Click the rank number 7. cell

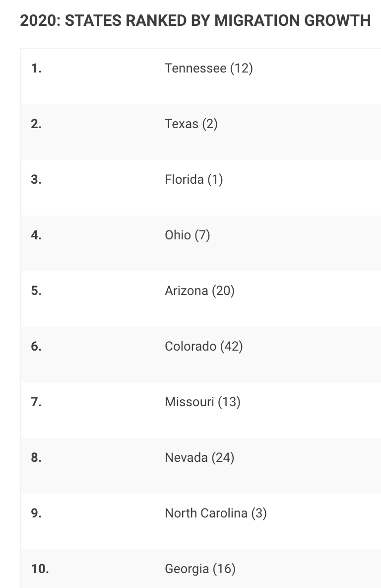36,402
